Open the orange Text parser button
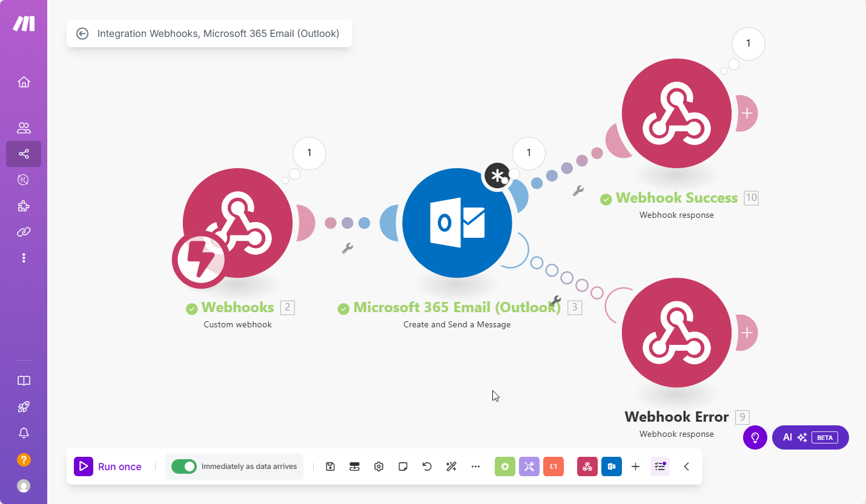The width and height of the screenshot is (866, 504). coord(554,466)
